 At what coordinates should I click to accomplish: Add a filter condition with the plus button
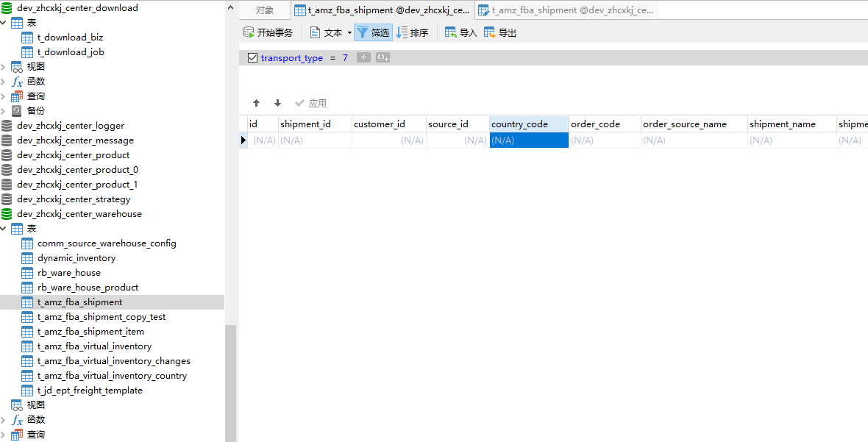tap(363, 57)
